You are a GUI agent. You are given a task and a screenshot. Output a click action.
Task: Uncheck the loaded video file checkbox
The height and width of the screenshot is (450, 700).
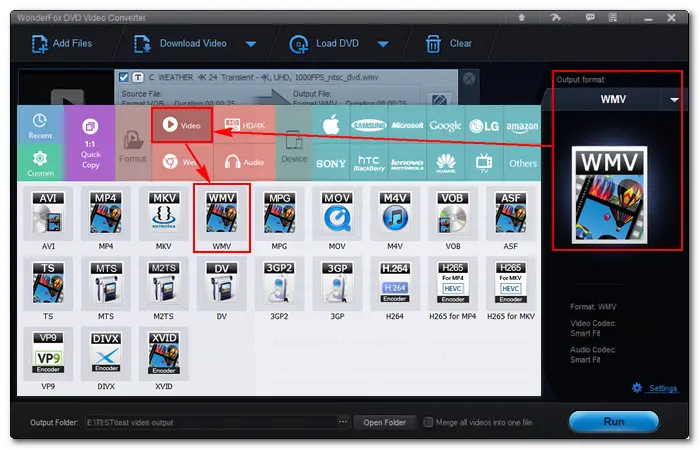tap(124, 77)
